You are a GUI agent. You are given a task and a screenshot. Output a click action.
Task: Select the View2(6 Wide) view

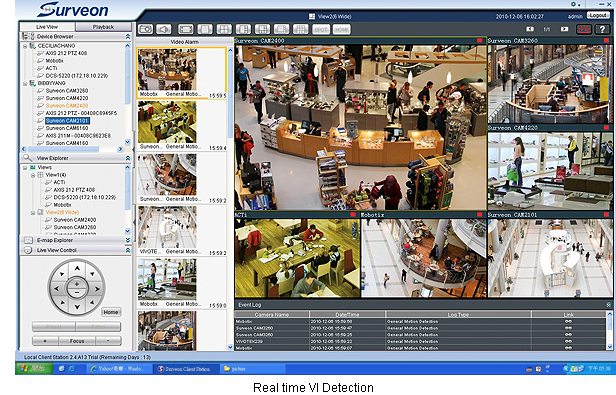coord(62,212)
